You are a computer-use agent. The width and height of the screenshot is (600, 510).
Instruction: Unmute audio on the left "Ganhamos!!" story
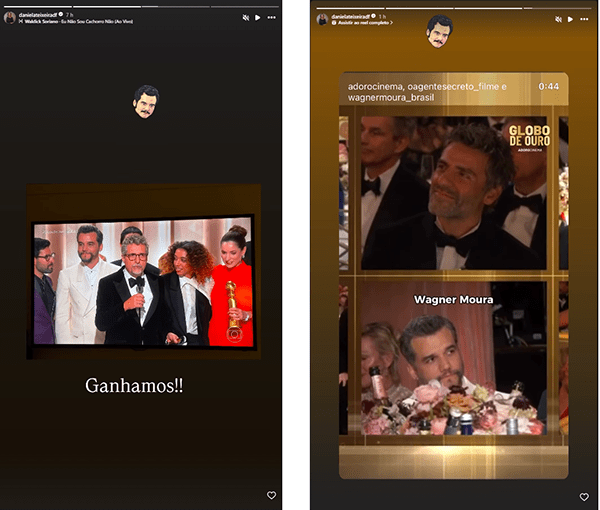coord(245,17)
